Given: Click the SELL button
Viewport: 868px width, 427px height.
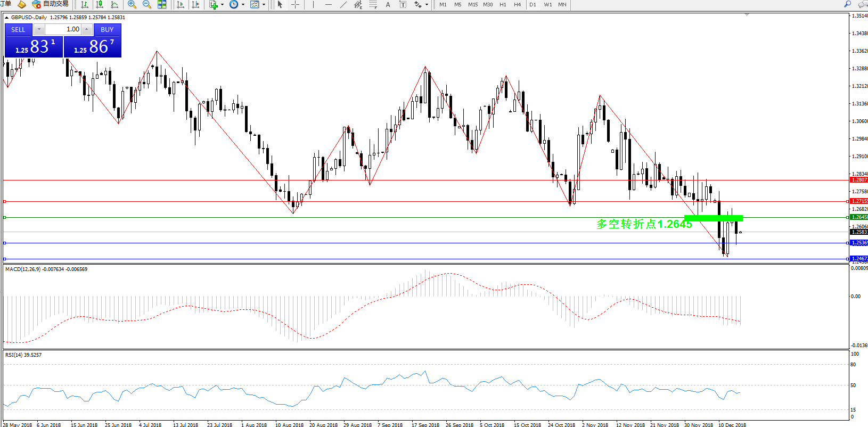Looking at the screenshot, I should tap(18, 30).
